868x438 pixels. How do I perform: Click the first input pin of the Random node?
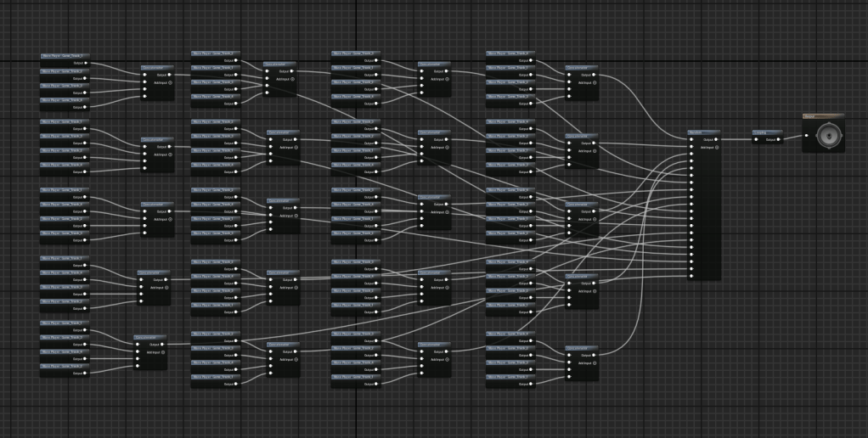click(x=691, y=139)
